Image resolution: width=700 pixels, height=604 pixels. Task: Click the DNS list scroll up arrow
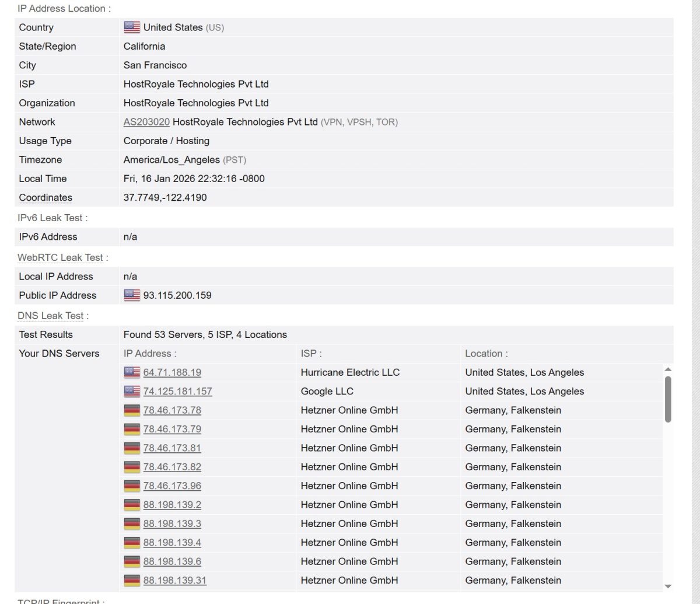point(668,369)
